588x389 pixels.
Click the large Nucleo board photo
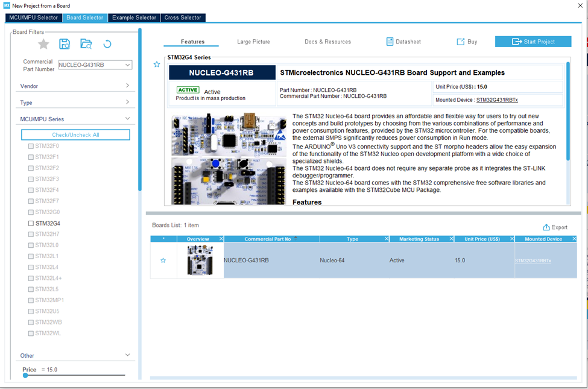click(229, 159)
